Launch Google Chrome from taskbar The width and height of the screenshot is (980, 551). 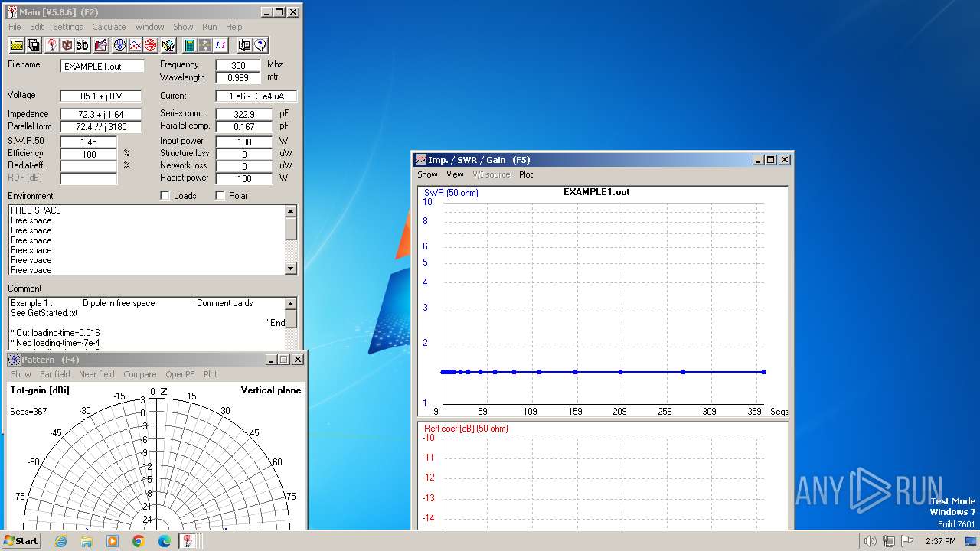(139, 541)
